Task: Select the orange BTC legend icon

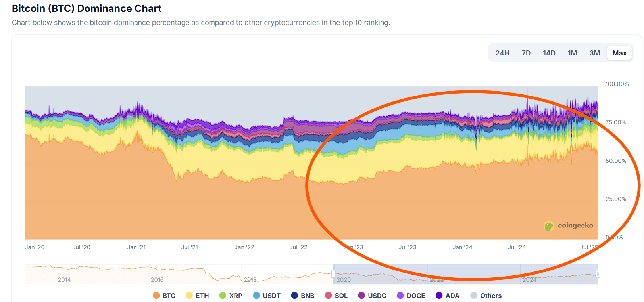Action: pos(156,296)
